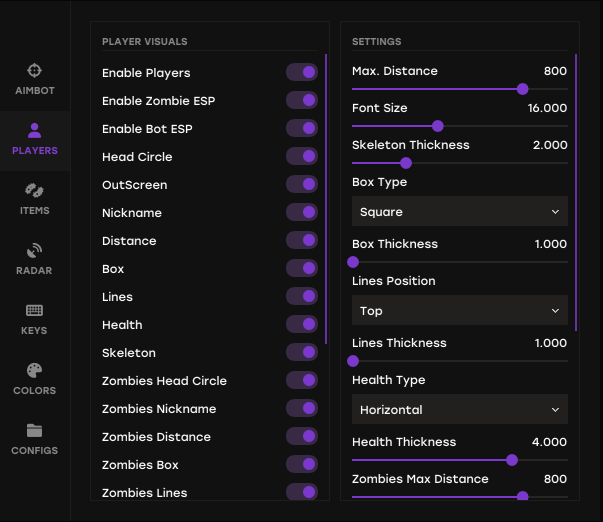
Task: Open the Colors palette icon
Action: [35, 370]
